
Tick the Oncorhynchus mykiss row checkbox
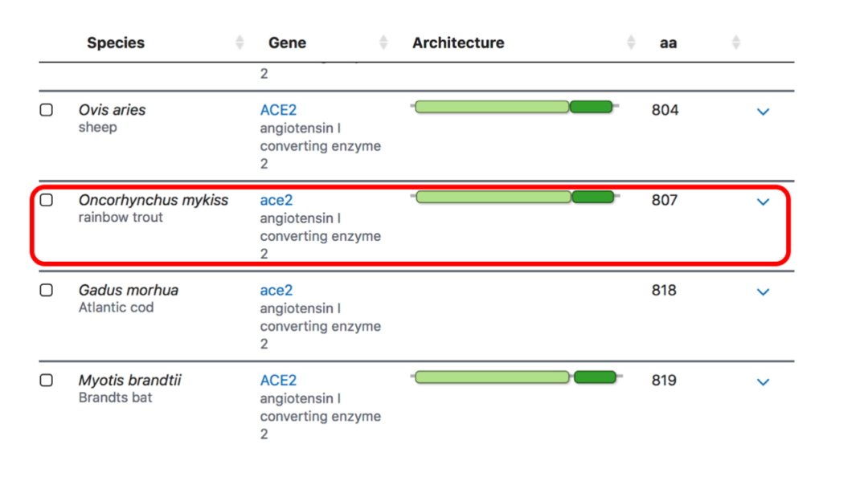coord(47,200)
